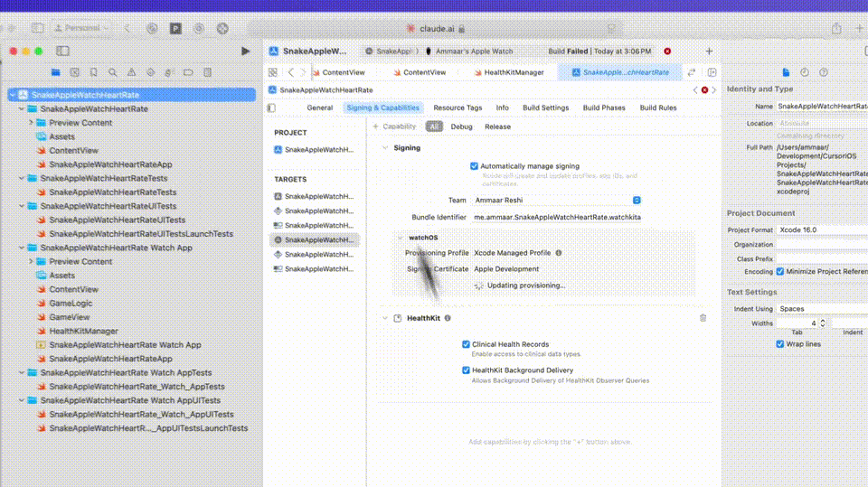868x487 pixels.
Task: Open the Find navigator magnifier icon
Action: (112, 72)
